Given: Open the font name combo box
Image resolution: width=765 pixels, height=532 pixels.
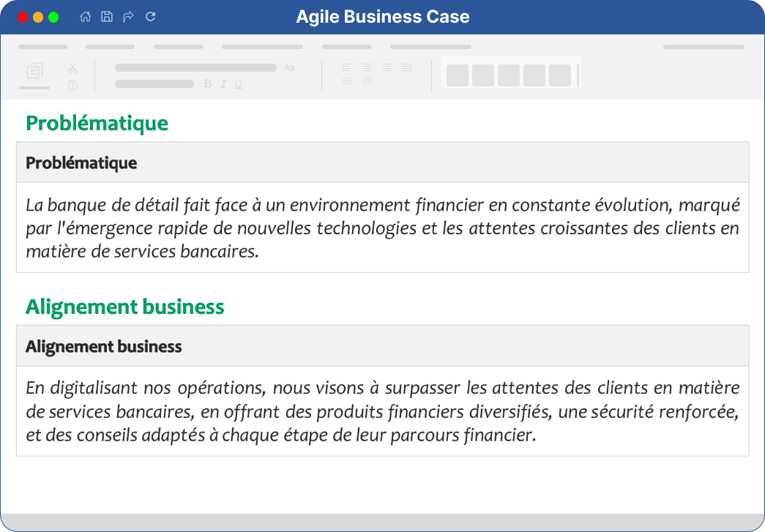Looking at the screenshot, I should coord(195,68).
